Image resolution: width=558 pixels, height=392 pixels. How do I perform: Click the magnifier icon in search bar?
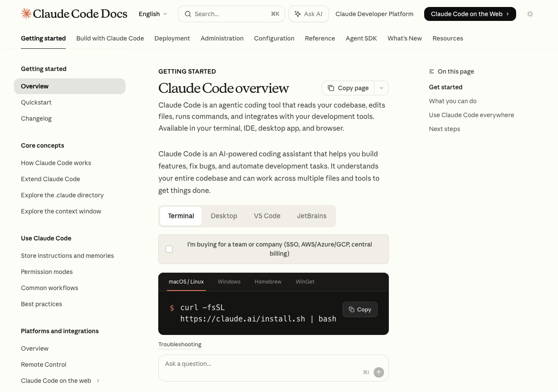(x=188, y=14)
